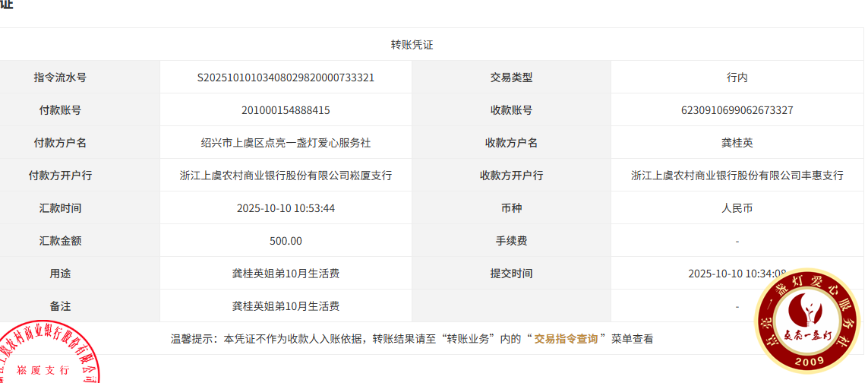Screen dimensions: 868x383
Task: Click the payee name 龚桂英
Action: point(737,143)
